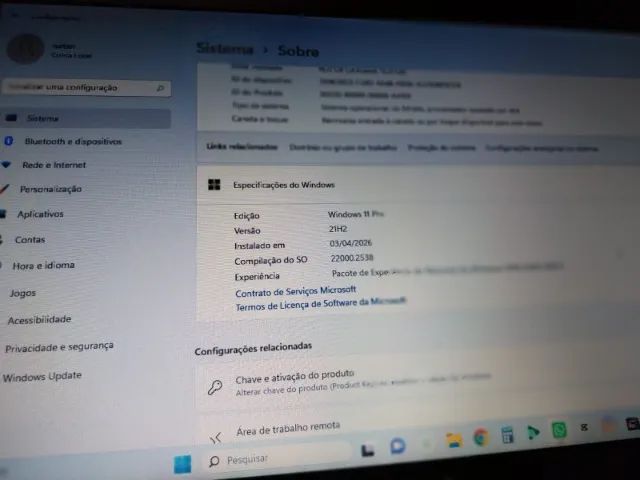Launch Google Chrome from the taskbar

pos(481,437)
